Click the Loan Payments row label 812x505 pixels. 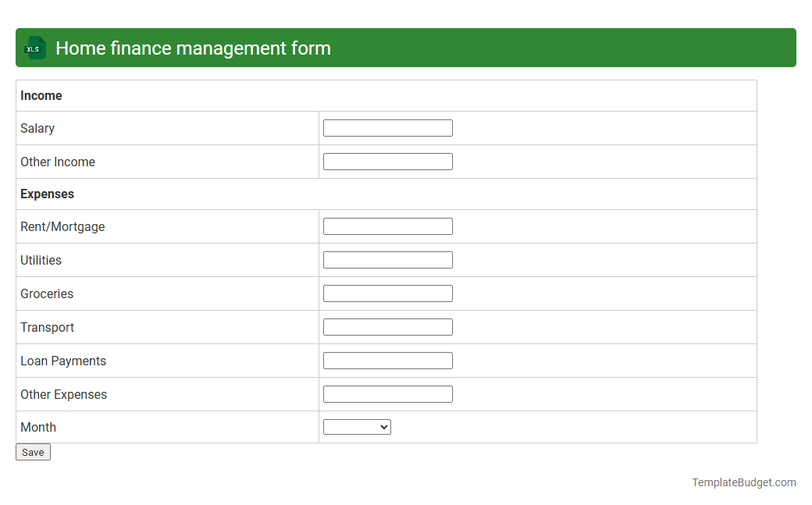[x=62, y=361]
